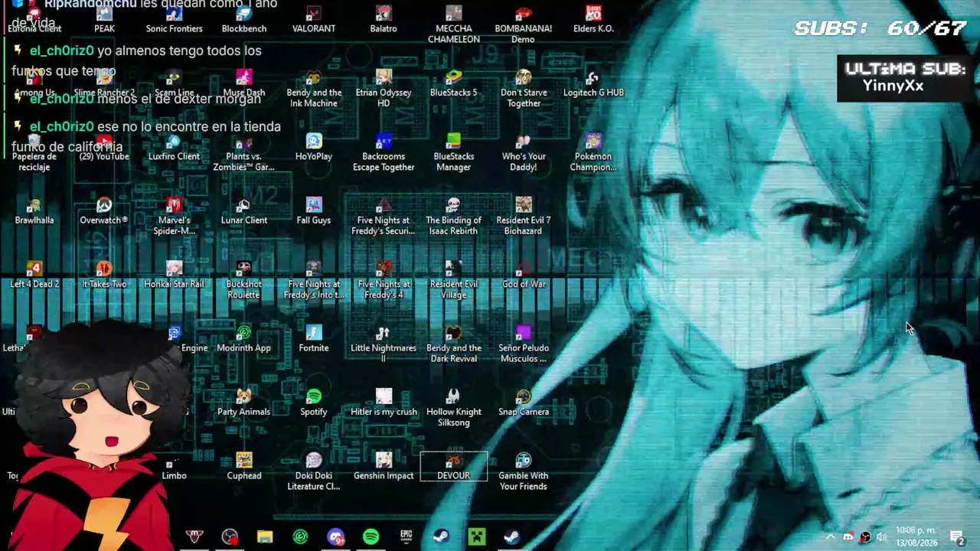Screen dimensions: 980x551
Task: Open Epic Games Launcher from the taskbar
Action: [406, 537]
